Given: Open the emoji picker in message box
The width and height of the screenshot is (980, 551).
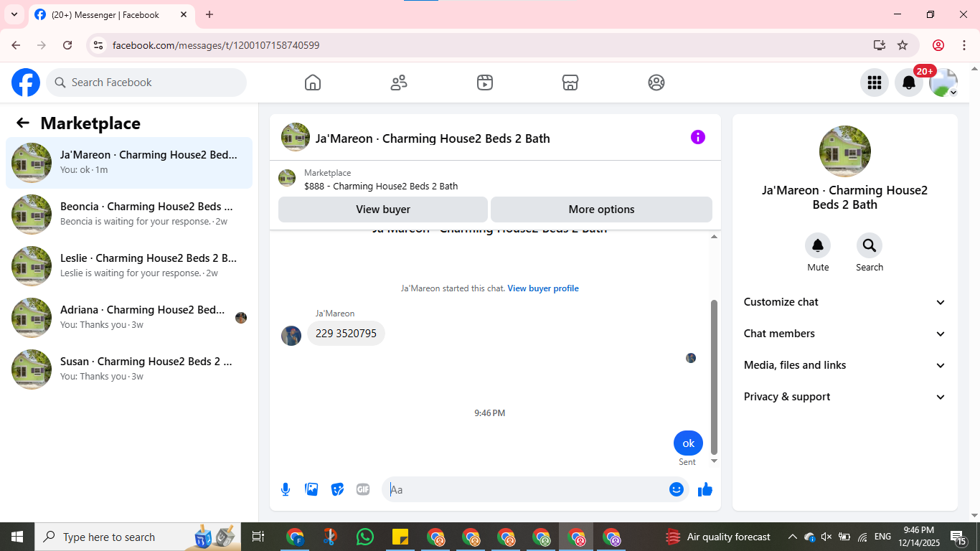Looking at the screenshot, I should (x=677, y=489).
